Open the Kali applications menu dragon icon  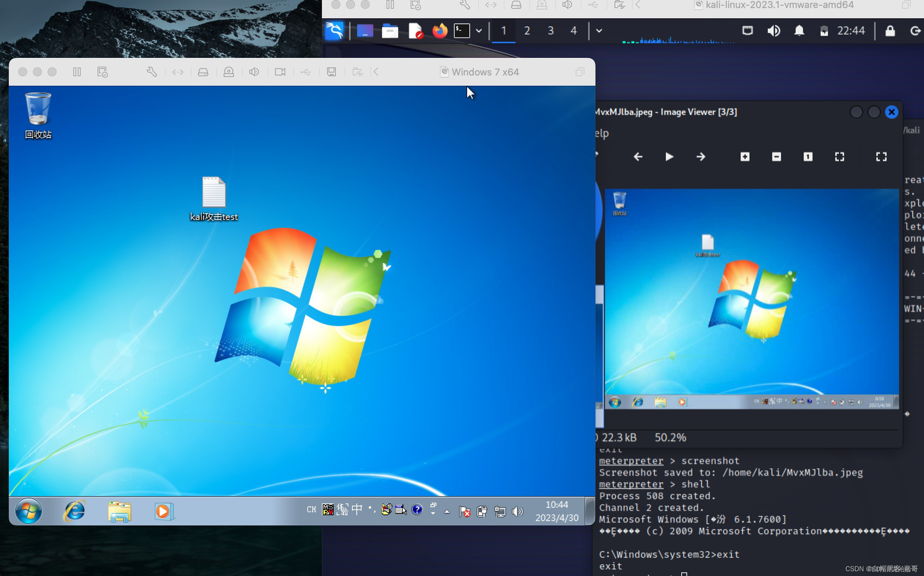tap(334, 31)
